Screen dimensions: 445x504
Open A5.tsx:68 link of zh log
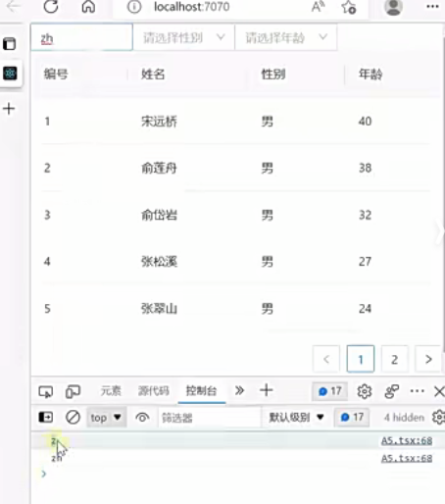click(407, 458)
